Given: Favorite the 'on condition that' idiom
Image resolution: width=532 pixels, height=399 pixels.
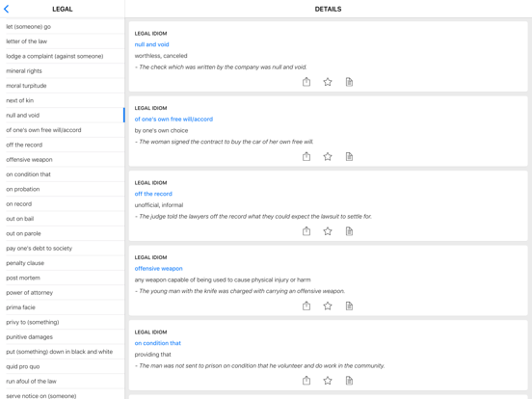Looking at the screenshot, I should click(x=328, y=381).
